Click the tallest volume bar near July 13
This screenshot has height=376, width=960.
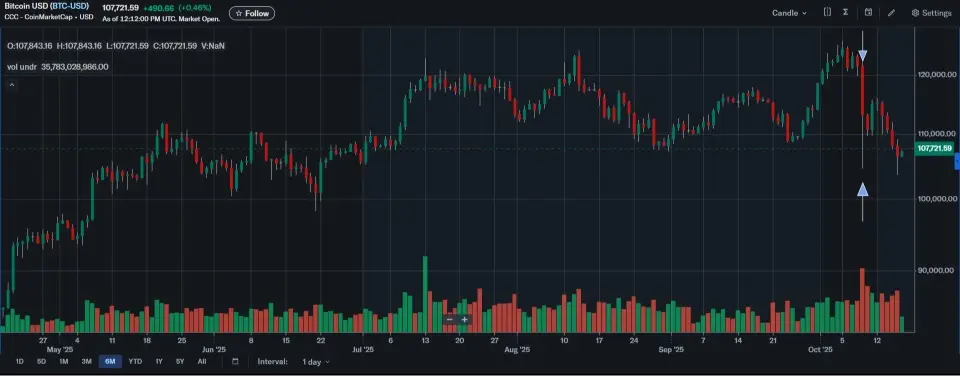coord(425,294)
